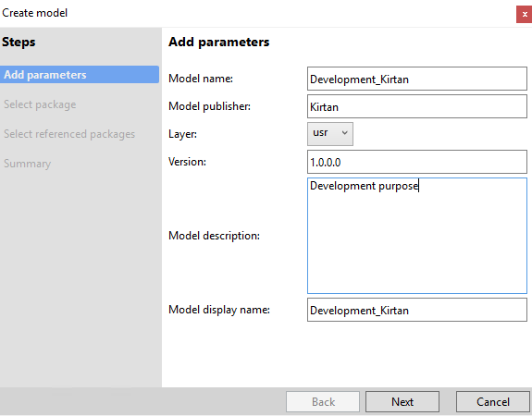Viewport: 532px width, 416px height.
Task: Click the Model name label
Action: pos(201,79)
